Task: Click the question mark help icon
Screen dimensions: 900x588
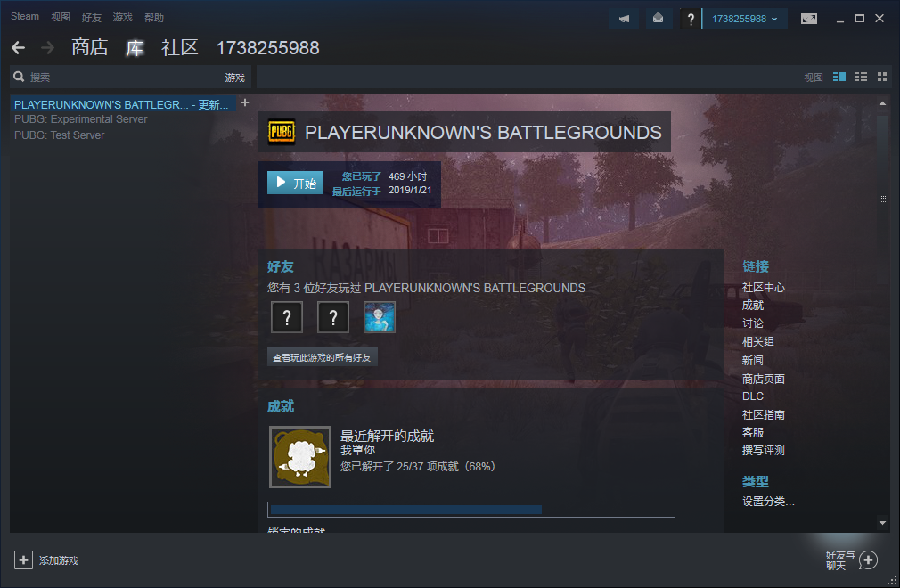Action: 691,19
